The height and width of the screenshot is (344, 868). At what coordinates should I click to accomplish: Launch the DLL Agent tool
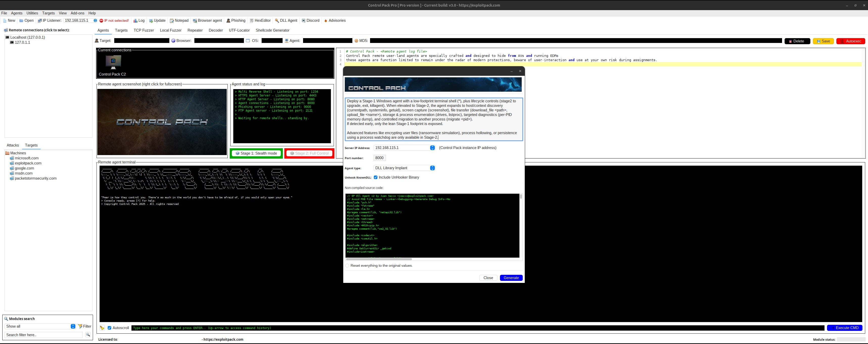tap(277, 20)
